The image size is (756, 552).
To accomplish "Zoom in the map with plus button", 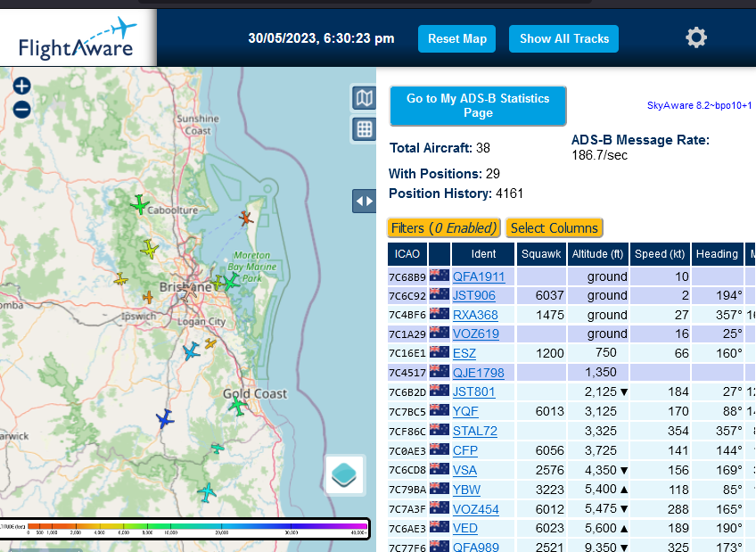I will (21, 86).
